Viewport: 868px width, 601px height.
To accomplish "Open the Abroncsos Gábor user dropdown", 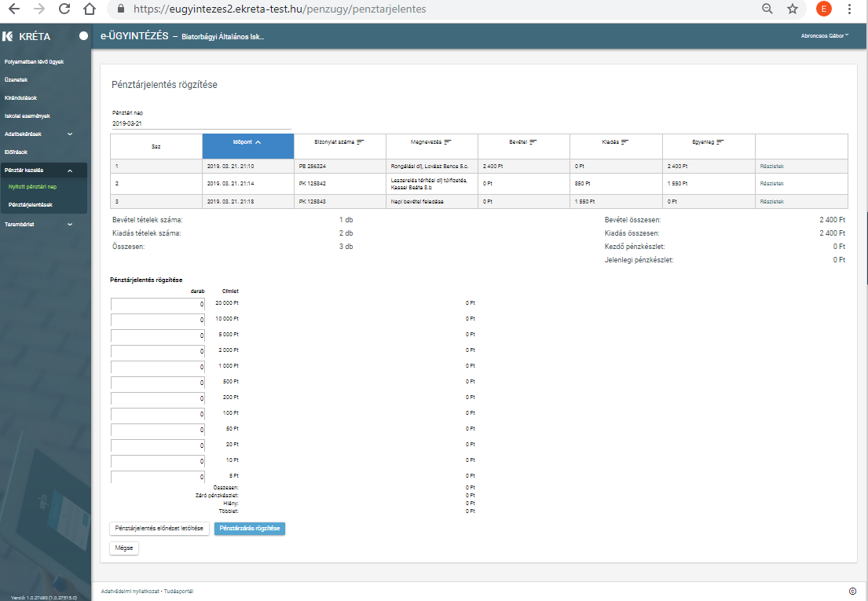I will tap(824, 36).
